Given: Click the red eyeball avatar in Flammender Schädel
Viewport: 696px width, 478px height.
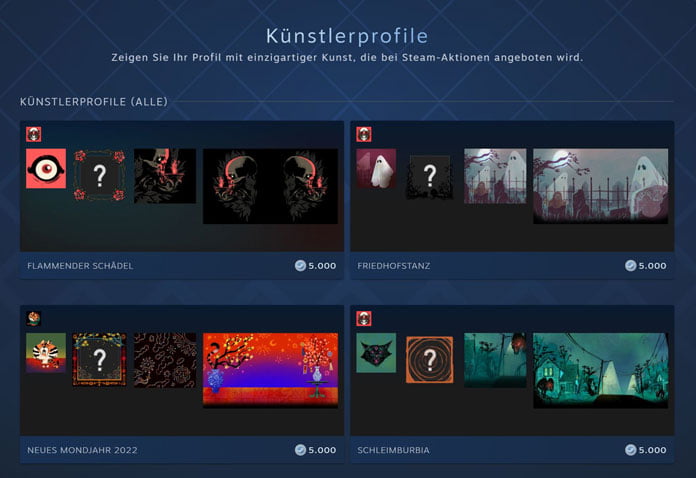Looking at the screenshot, I should [x=46, y=168].
